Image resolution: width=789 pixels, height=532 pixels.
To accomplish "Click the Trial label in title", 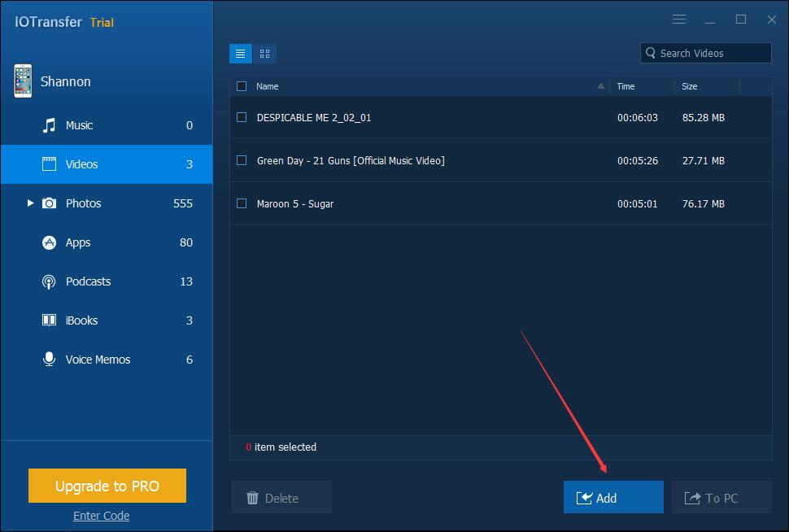I will 102,22.
